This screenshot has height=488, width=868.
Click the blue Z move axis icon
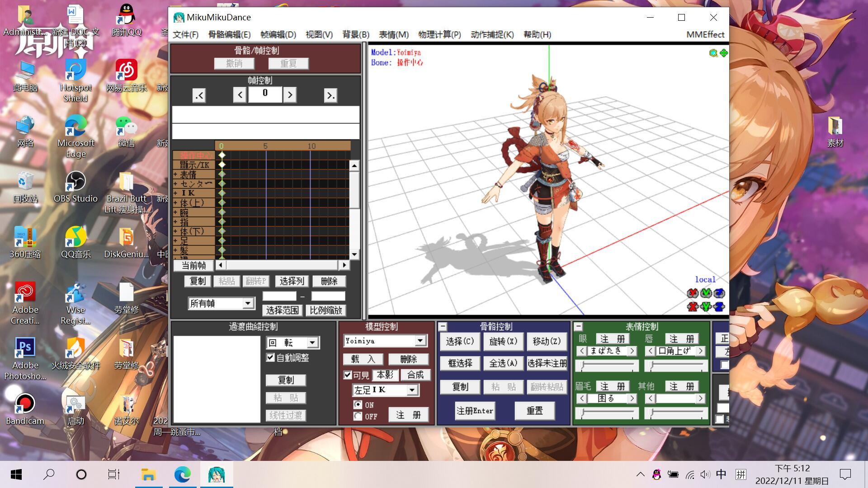(719, 307)
